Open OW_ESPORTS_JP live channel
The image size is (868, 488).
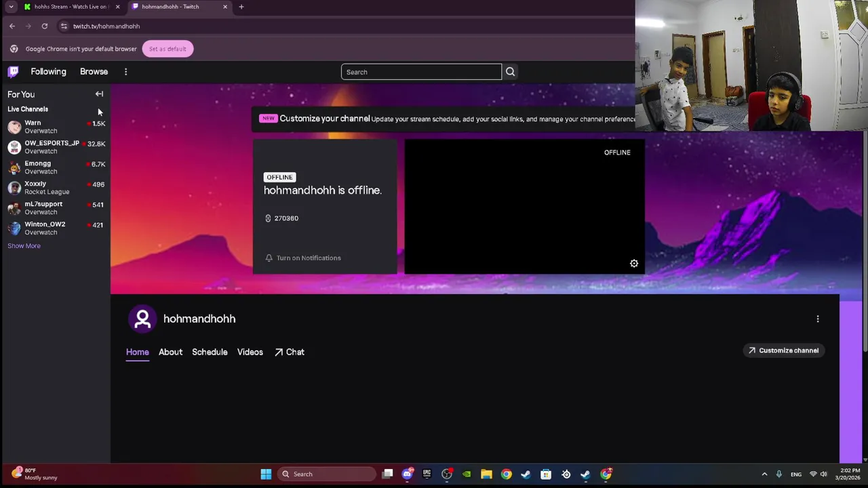[55, 147]
